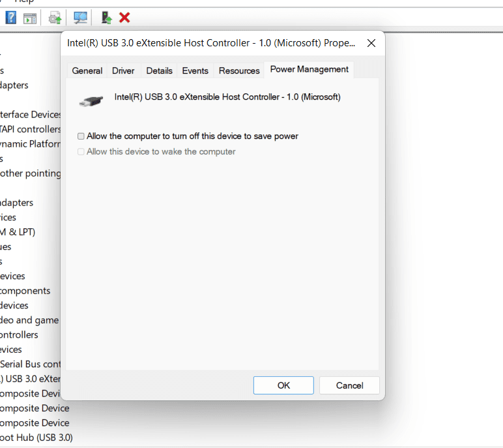This screenshot has width=503, height=448.
Task: Click the red X Uninstall device icon
Action: pos(124,18)
